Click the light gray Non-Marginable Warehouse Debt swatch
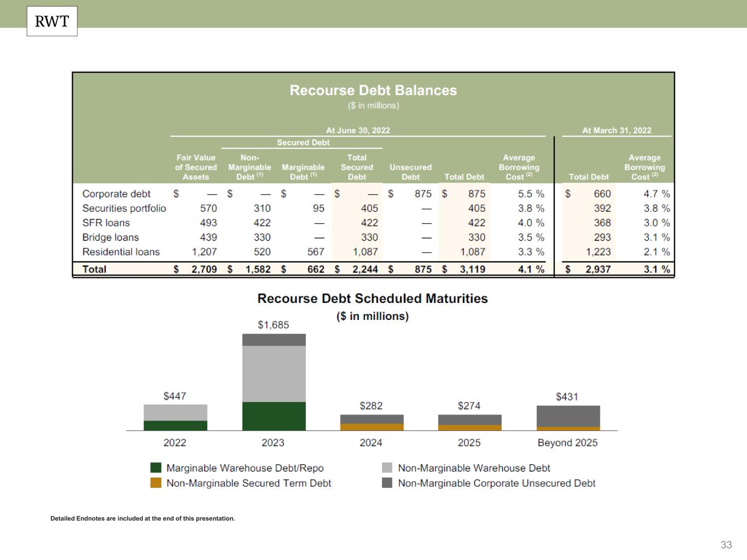747x560 pixels. (387, 468)
